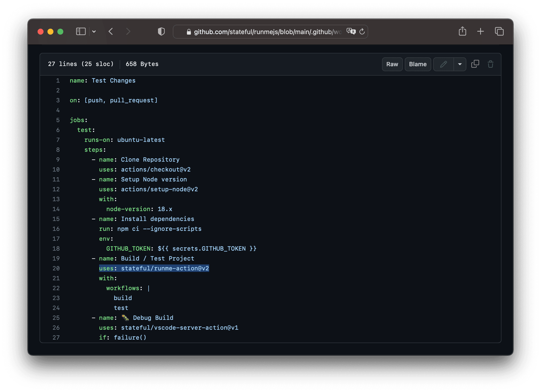Delete this file trash icon

coord(491,64)
